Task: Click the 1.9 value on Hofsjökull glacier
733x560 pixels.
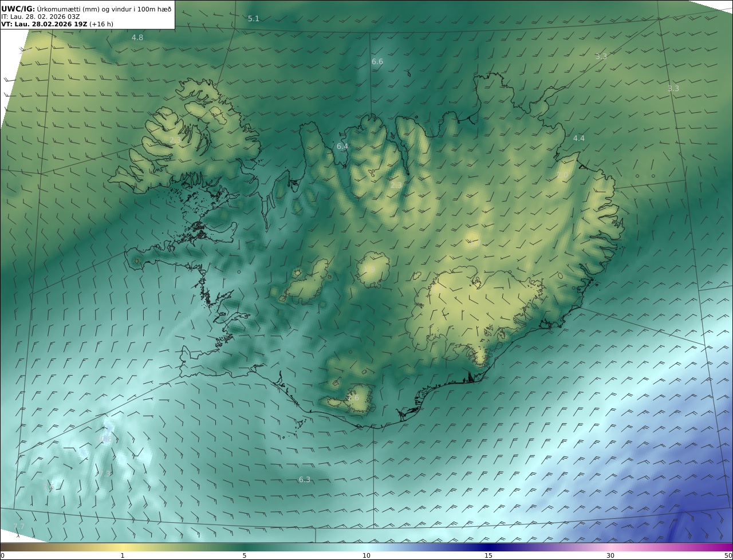Action: coord(369,269)
